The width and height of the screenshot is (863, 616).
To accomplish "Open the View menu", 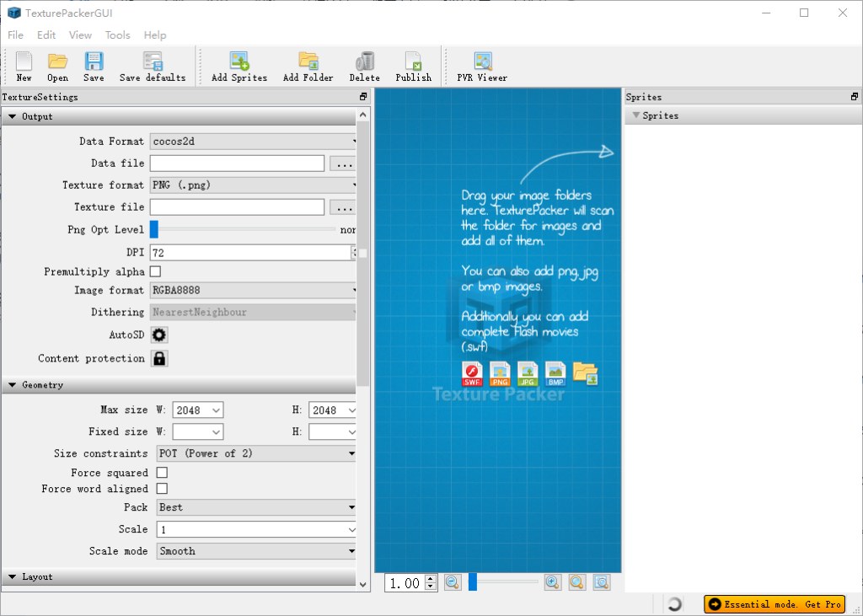I will point(80,35).
